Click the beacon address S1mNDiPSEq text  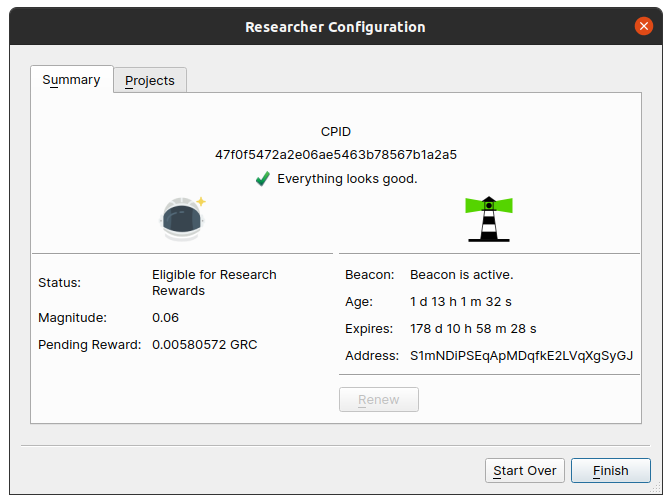point(521,356)
